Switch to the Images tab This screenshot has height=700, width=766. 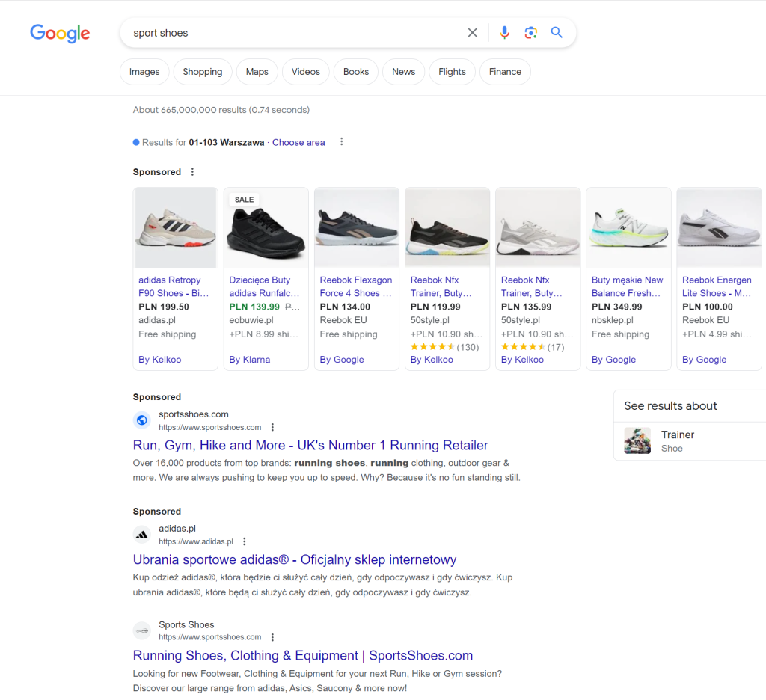(144, 72)
